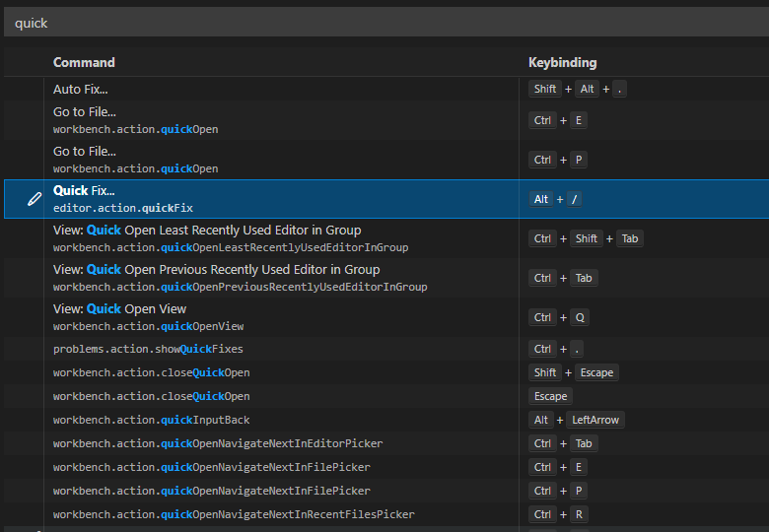This screenshot has width=769, height=532.
Task: Select the Go to File... row bound to Ctrl+P
Action: 136,160
